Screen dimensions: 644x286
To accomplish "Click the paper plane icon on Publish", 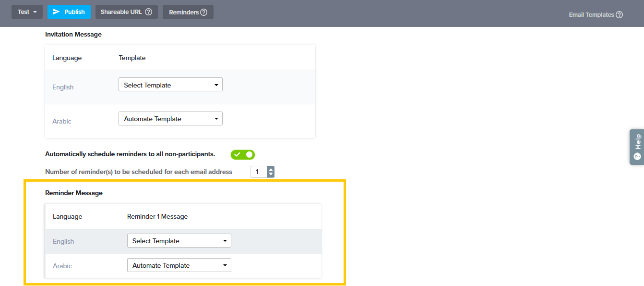I will point(57,12).
